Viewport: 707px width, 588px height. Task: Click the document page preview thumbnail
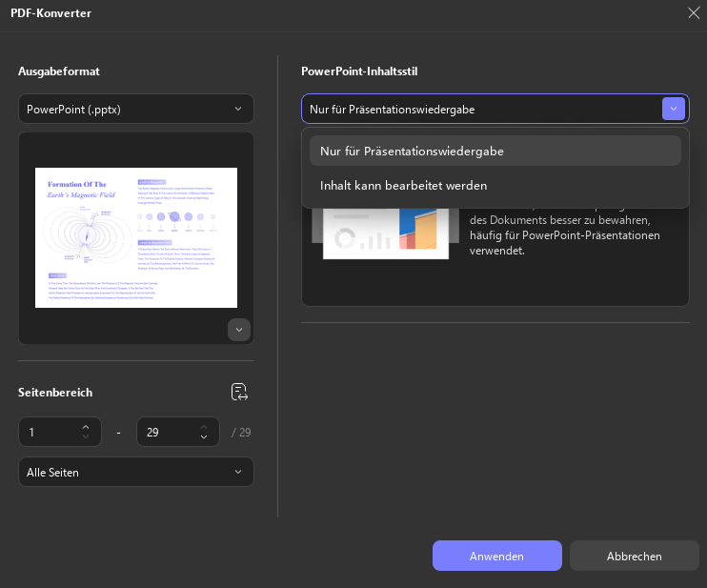(136, 237)
